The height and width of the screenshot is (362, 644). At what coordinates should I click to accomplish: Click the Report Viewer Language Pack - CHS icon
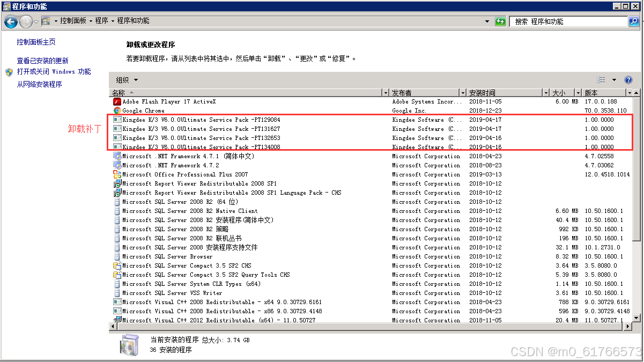(x=117, y=193)
